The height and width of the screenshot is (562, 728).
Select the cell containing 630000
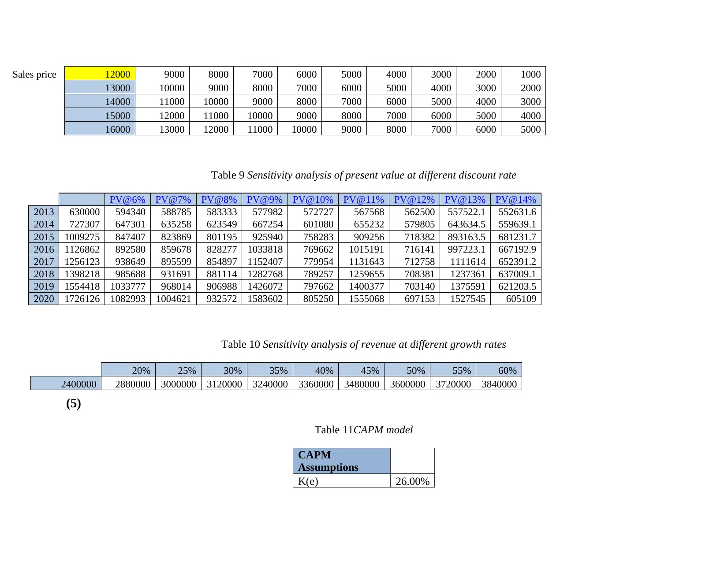tap(82, 212)
